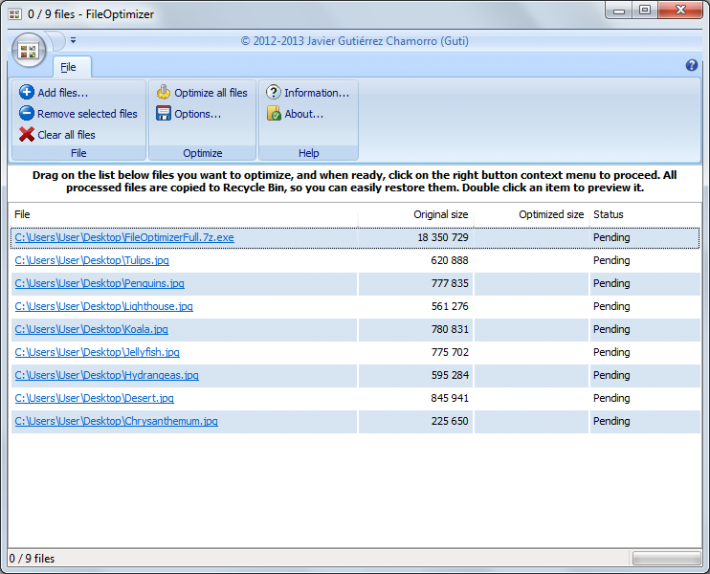Open the Tulips.jpg file link
Image resolution: width=710 pixels, height=574 pixels.
(91, 260)
